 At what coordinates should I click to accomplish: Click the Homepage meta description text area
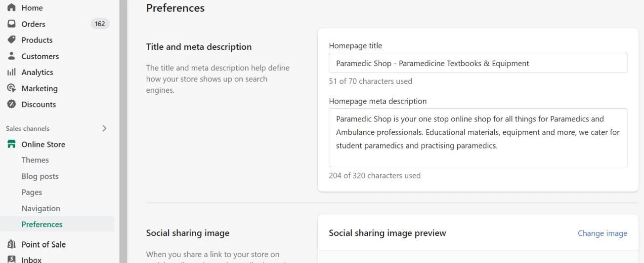[478, 138]
